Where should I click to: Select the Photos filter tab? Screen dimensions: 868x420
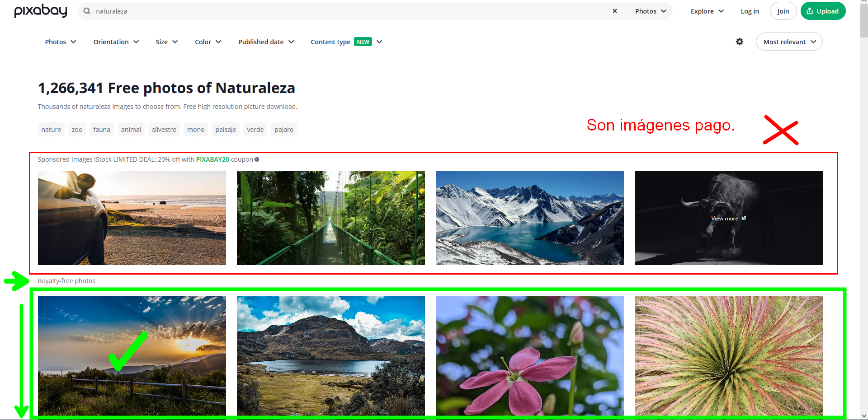point(60,42)
